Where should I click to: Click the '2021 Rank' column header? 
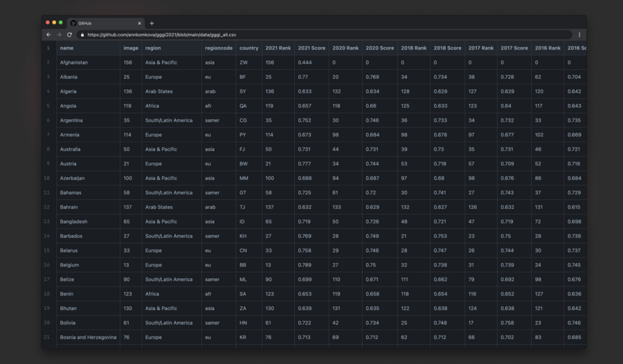(278, 48)
